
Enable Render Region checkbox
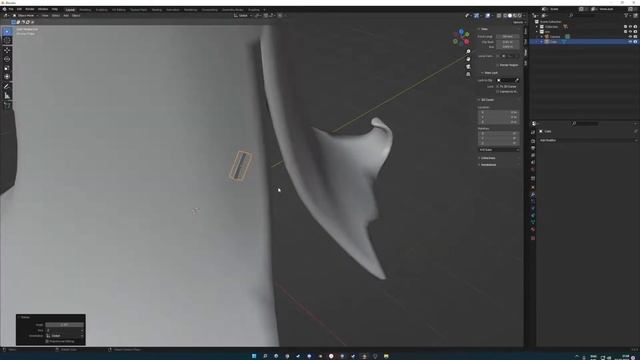[x=498, y=65]
